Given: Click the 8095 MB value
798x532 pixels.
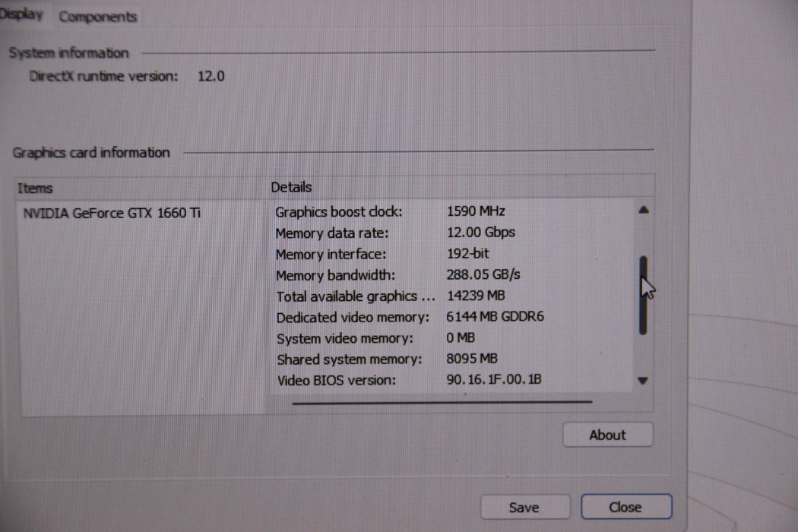Looking at the screenshot, I should click(472, 359).
